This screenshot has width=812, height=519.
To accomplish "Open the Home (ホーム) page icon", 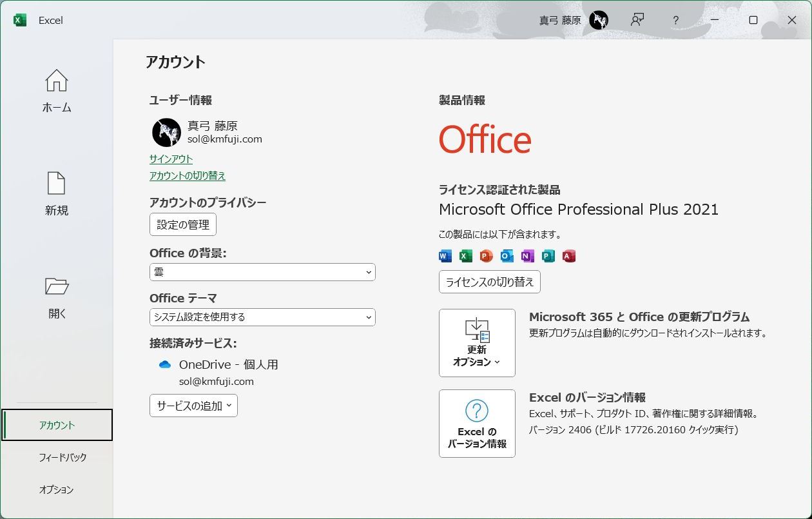I will (x=57, y=81).
